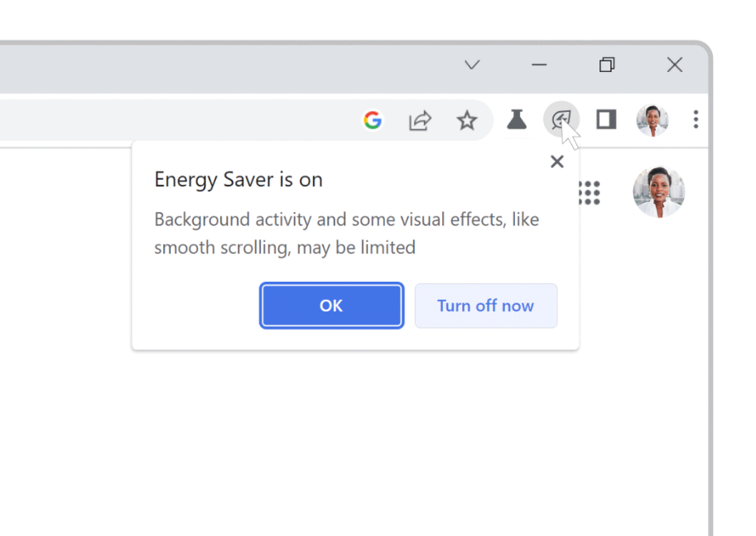Close the Chrome window
756x536 pixels.
tap(675, 65)
